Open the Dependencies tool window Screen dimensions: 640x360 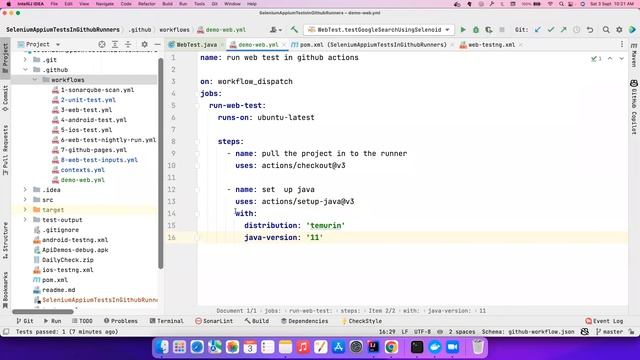[x=304, y=321]
